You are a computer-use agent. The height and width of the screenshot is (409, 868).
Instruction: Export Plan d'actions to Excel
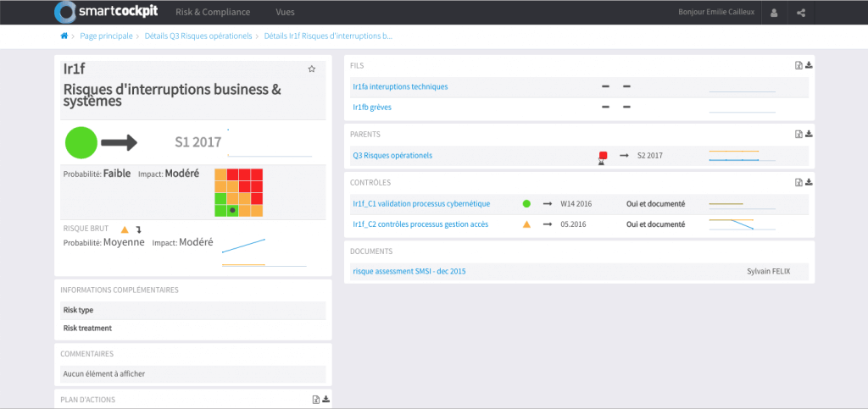316,400
